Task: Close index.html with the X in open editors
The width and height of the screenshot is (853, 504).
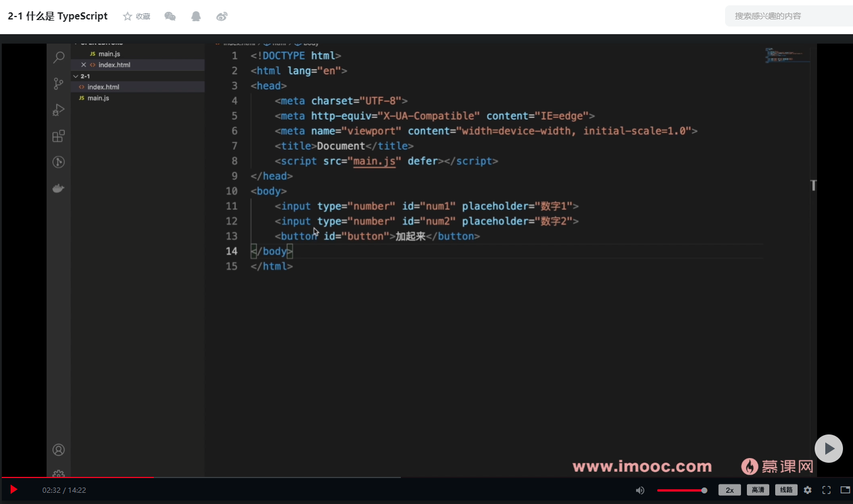Action: tap(84, 65)
